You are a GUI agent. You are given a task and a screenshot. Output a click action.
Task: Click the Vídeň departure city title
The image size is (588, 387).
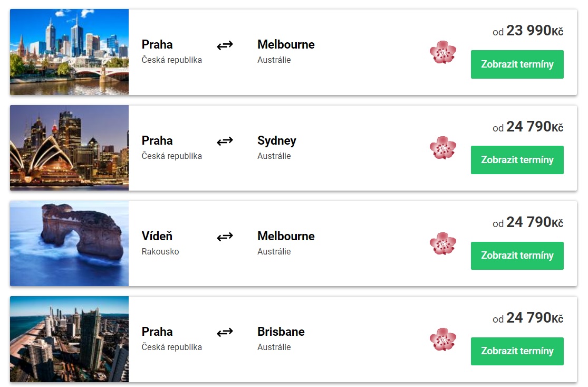click(157, 236)
